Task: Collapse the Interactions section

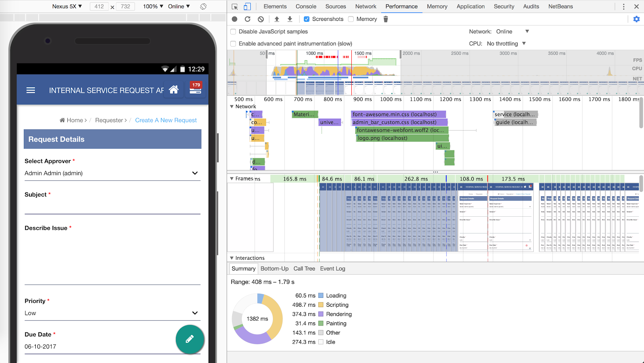Action: point(232,258)
